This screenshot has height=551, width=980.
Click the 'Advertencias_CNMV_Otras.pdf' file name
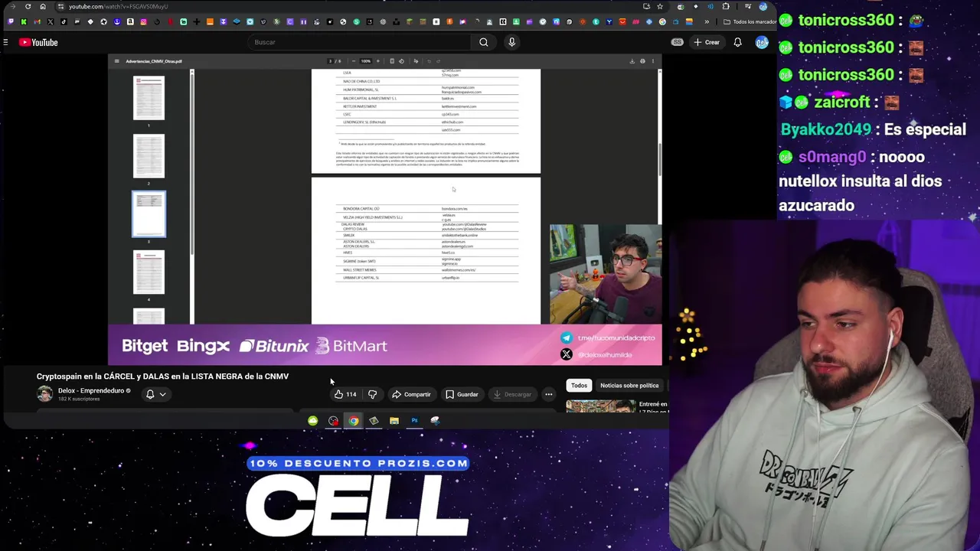click(154, 61)
